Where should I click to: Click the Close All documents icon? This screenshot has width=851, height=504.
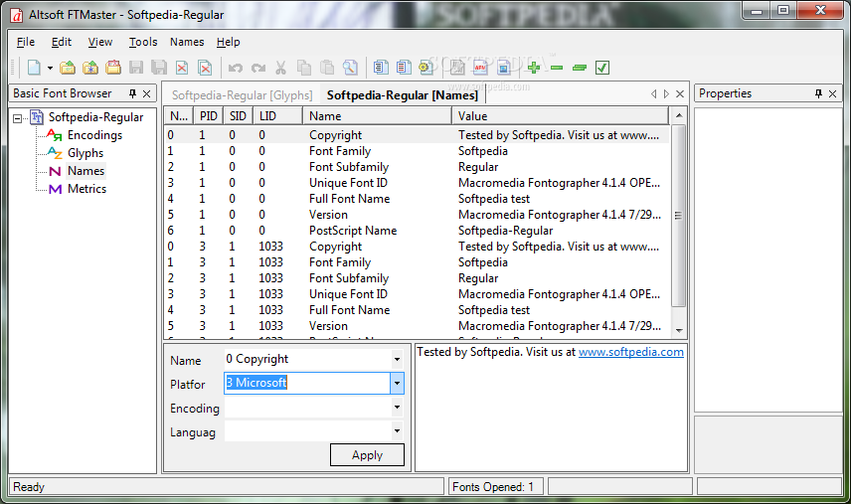(205, 68)
